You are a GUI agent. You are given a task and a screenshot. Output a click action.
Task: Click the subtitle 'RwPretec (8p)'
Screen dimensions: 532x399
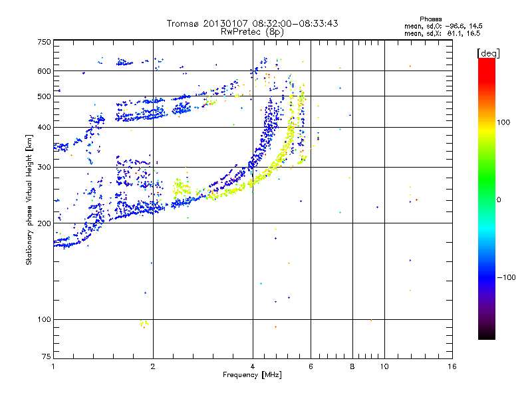click(x=252, y=32)
